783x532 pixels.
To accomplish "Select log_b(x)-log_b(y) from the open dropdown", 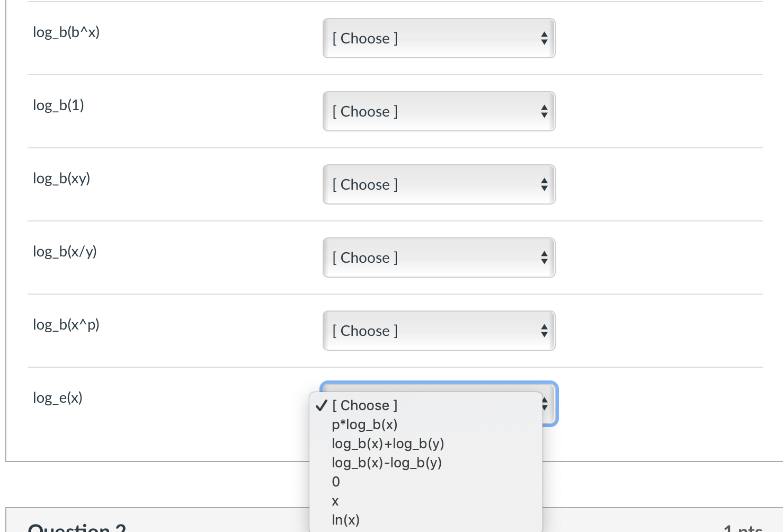I will point(387,463).
